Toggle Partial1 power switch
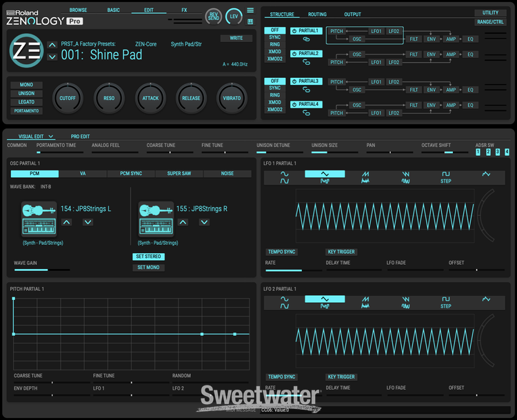Screen dimensions: 517x420 pos(294,31)
